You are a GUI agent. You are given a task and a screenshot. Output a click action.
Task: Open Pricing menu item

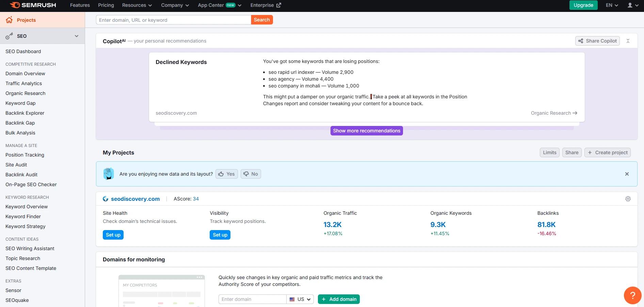tap(106, 5)
